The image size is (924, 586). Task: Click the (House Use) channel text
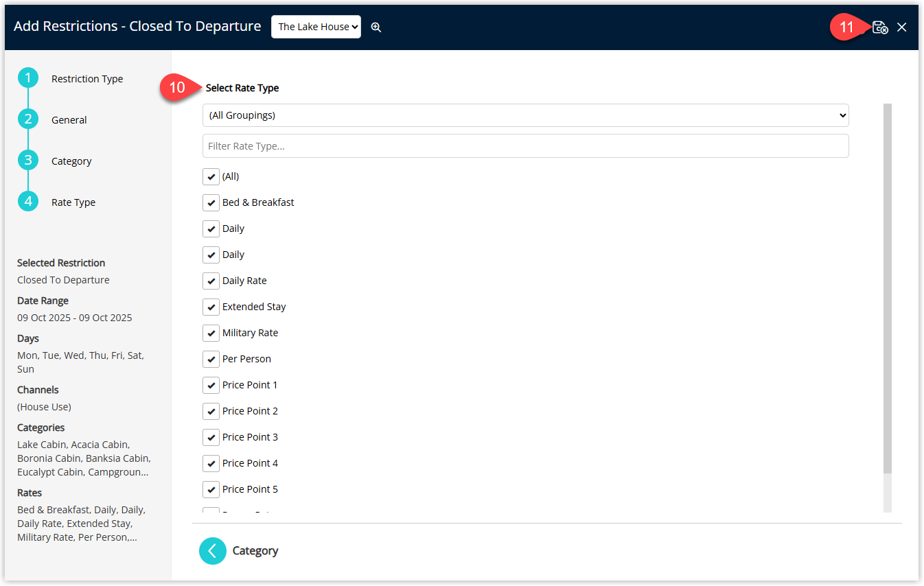44,407
